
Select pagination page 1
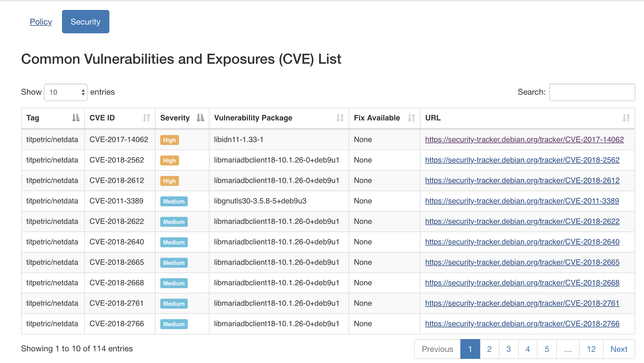(x=470, y=349)
